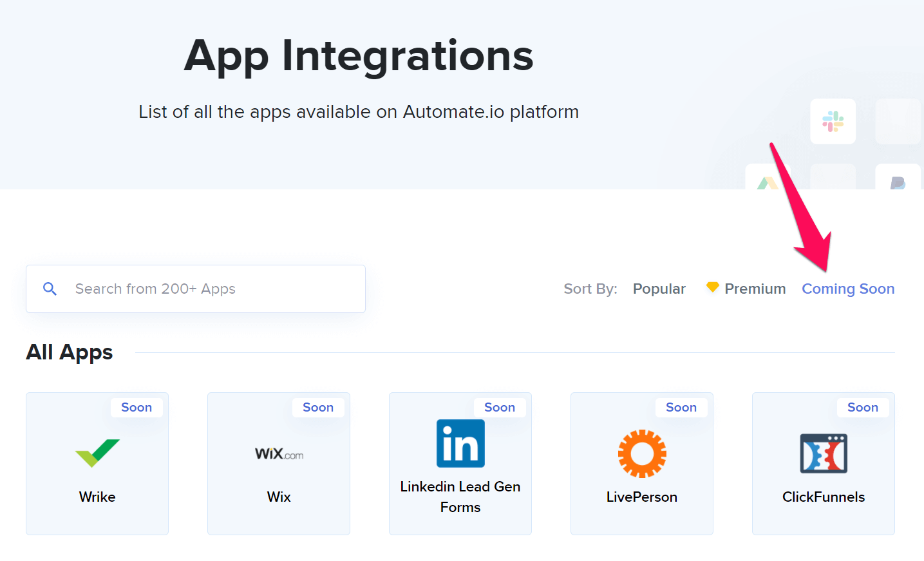Viewport: 924px width, 561px height.
Task: Click the Wrike checkmark logo
Action: tap(97, 453)
